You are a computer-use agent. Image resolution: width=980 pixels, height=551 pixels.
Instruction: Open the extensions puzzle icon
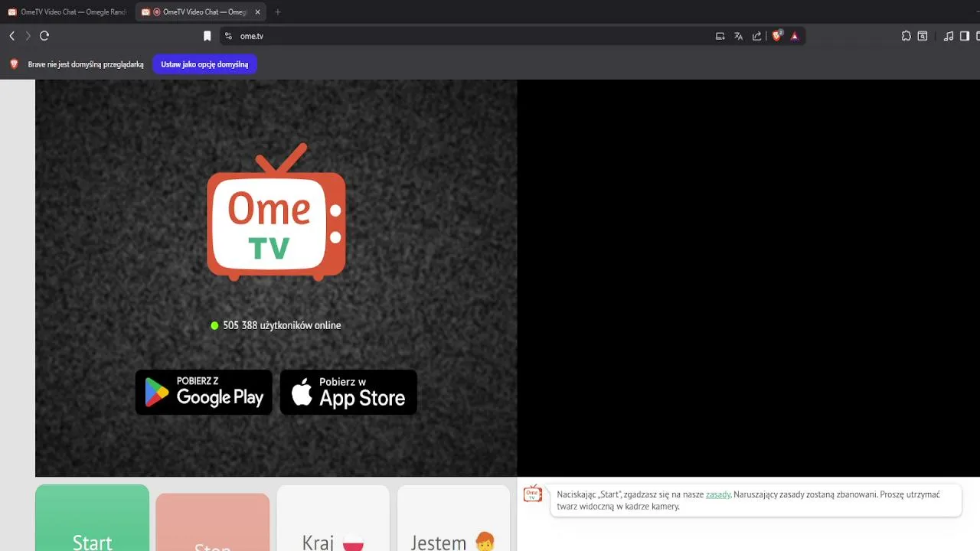(x=906, y=36)
